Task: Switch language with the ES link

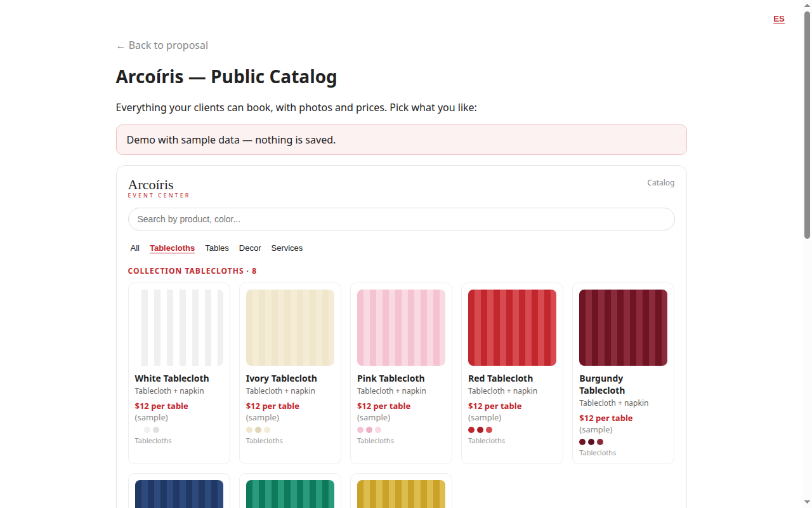Action: point(778,19)
